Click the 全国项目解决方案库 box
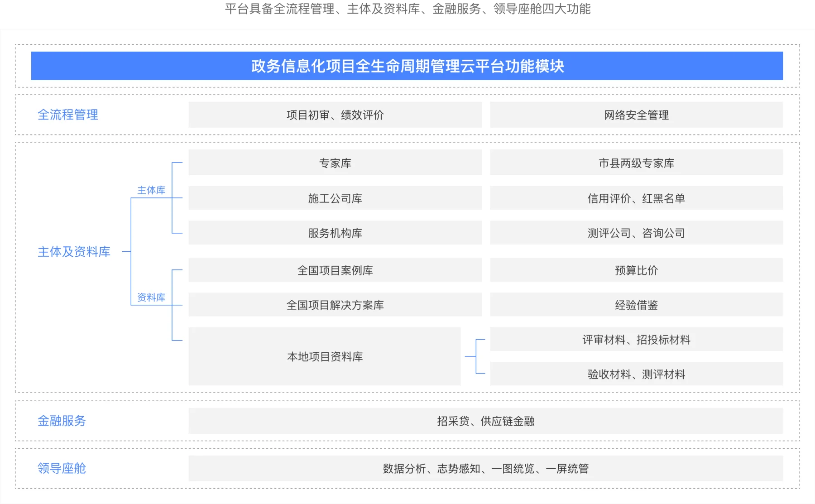Viewport: 815px width, 504px height. pos(335,304)
